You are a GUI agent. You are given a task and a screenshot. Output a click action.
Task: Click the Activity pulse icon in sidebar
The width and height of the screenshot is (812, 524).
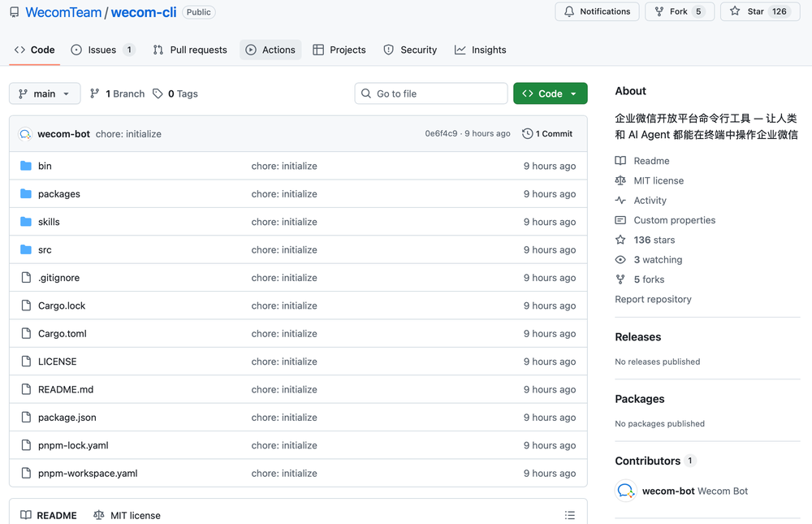click(x=621, y=200)
